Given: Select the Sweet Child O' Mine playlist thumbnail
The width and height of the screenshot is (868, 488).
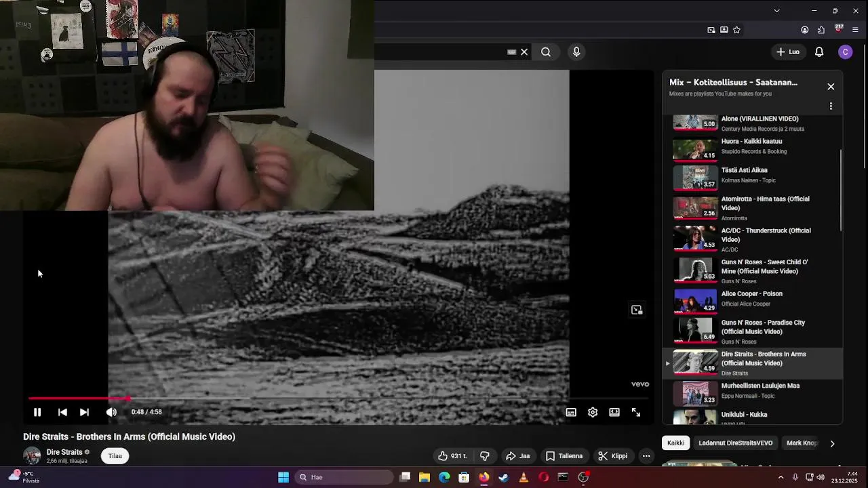Looking at the screenshot, I should tap(695, 270).
